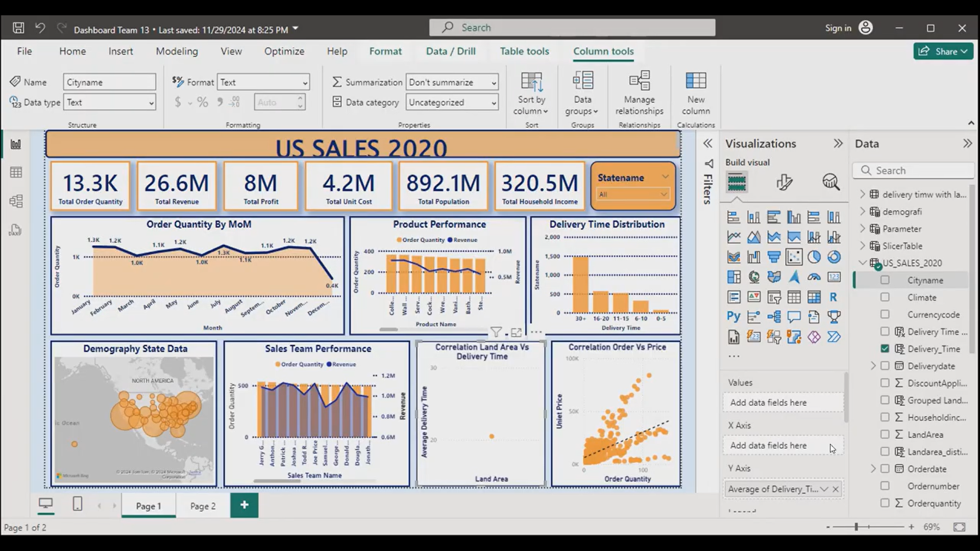Click the Save icon in the title bar

[x=18, y=28]
